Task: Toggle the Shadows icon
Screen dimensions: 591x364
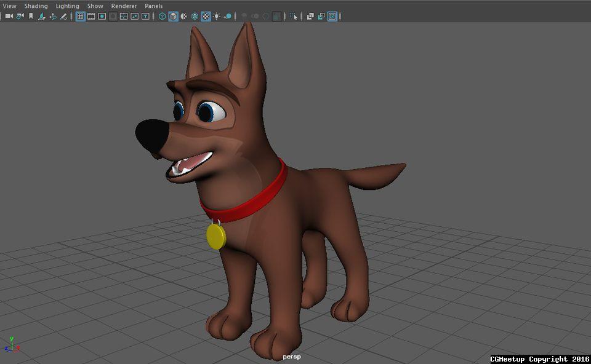Action: pos(228,16)
